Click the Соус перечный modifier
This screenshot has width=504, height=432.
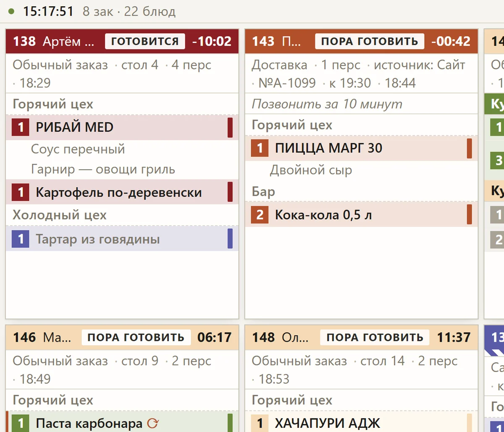tap(78, 149)
